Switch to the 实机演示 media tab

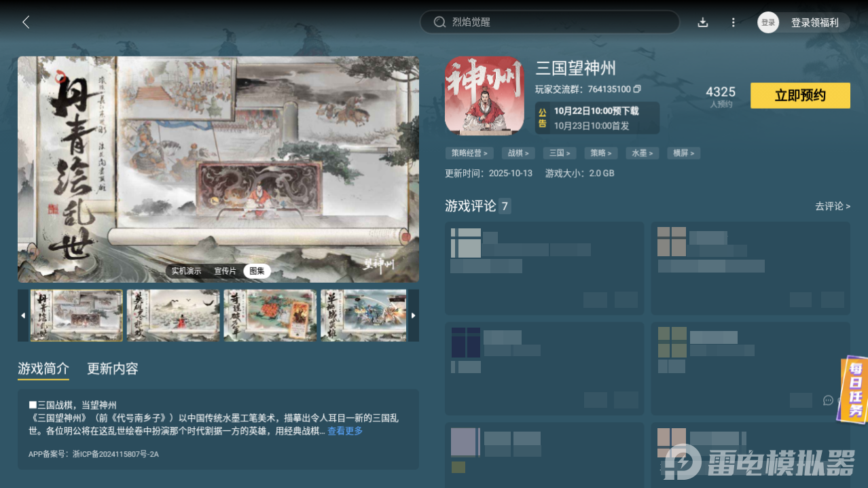[x=186, y=271]
